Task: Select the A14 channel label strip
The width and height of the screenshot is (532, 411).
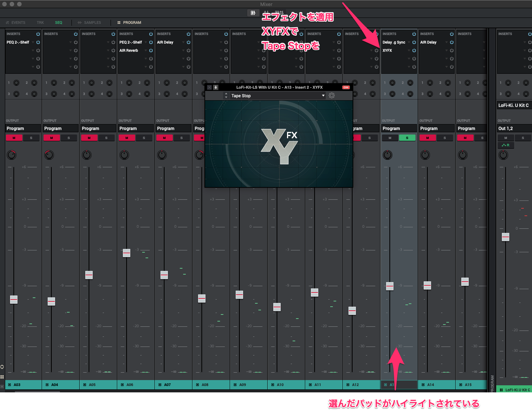Action: click(x=437, y=385)
